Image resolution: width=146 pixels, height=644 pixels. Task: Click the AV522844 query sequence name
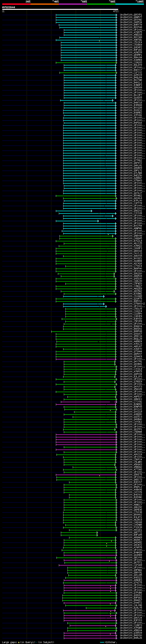[x=8, y=8]
